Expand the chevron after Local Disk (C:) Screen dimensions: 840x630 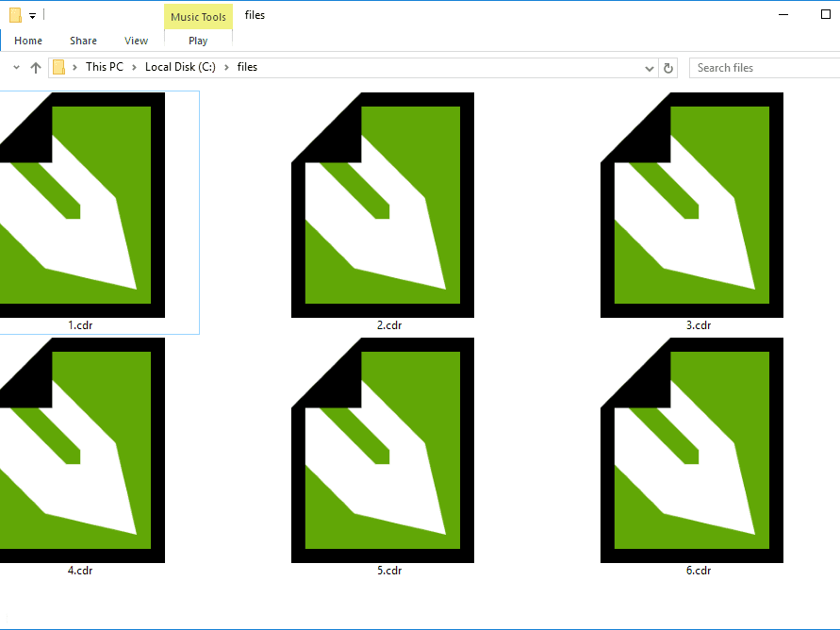(226, 68)
